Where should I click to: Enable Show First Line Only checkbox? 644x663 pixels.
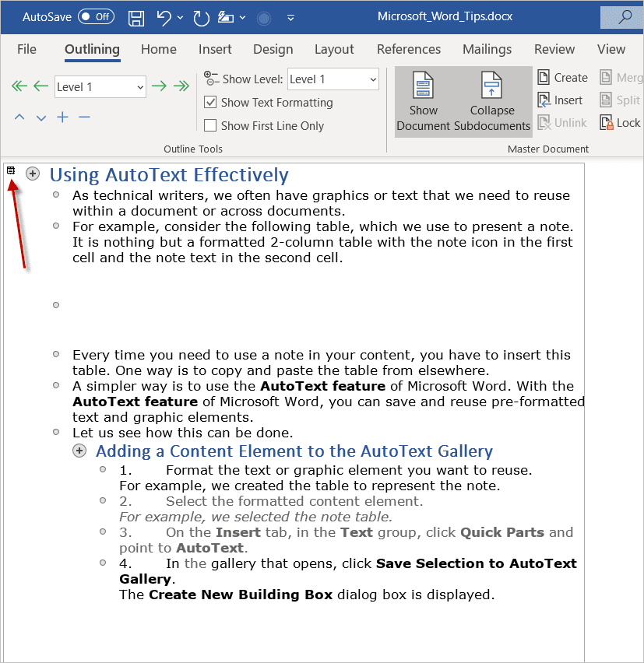[x=210, y=125]
